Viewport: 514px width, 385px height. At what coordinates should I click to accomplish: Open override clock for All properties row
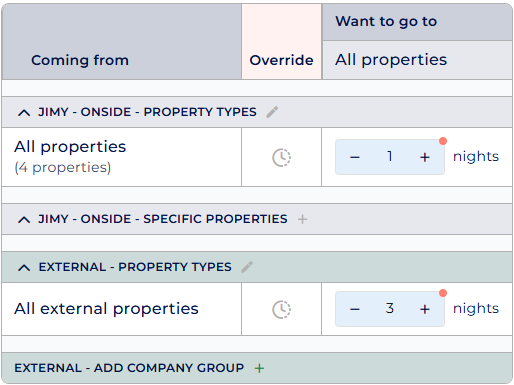(x=282, y=157)
